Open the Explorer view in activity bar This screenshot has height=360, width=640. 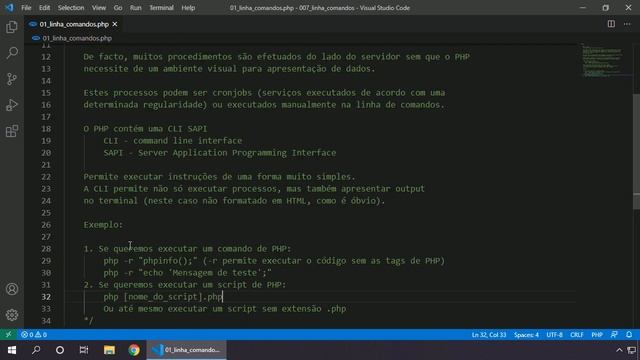point(12,27)
